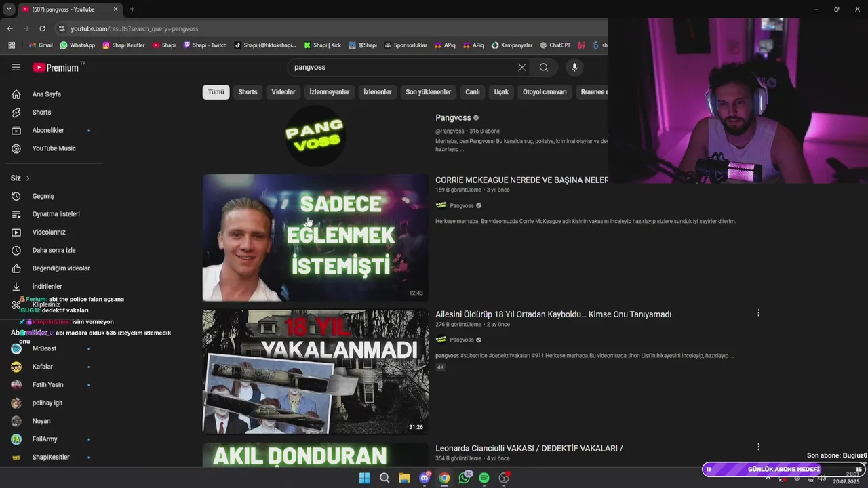The width and height of the screenshot is (868, 488).
Task: Open Chrome apps grid in bookmarks bar
Action: tap(12, 45)
